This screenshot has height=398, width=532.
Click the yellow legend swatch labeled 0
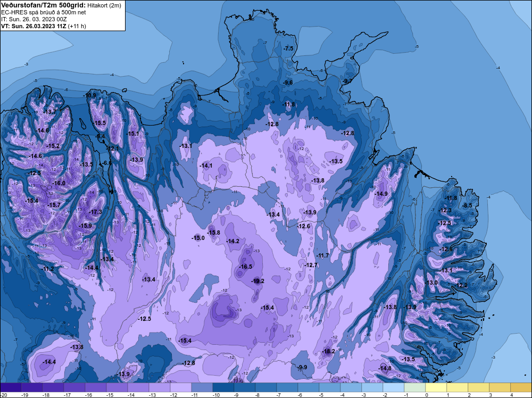click(436, 387)
